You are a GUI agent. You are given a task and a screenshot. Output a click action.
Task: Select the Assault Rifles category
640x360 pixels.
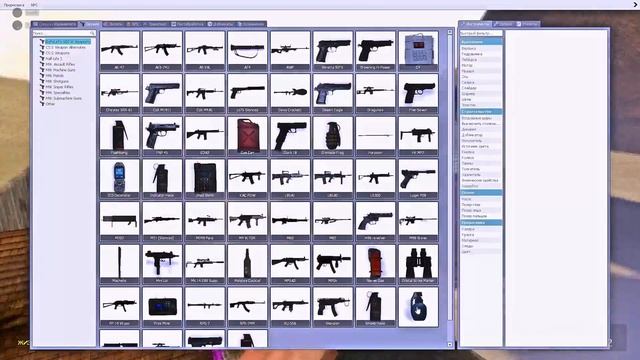coord(60,64)
